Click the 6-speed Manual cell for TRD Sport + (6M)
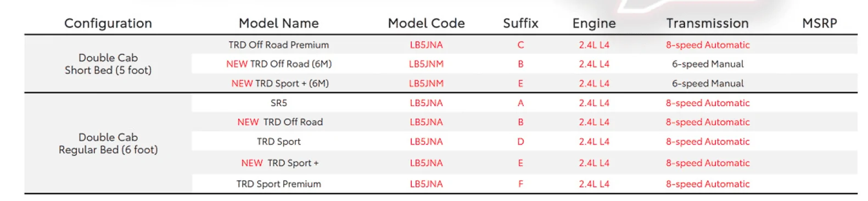The height and width of the screenshot is (201, 868). click(708, 83)
